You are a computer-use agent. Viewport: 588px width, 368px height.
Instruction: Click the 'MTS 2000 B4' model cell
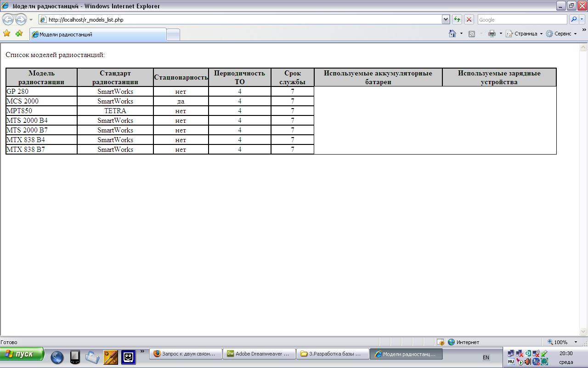click(41, 121)
